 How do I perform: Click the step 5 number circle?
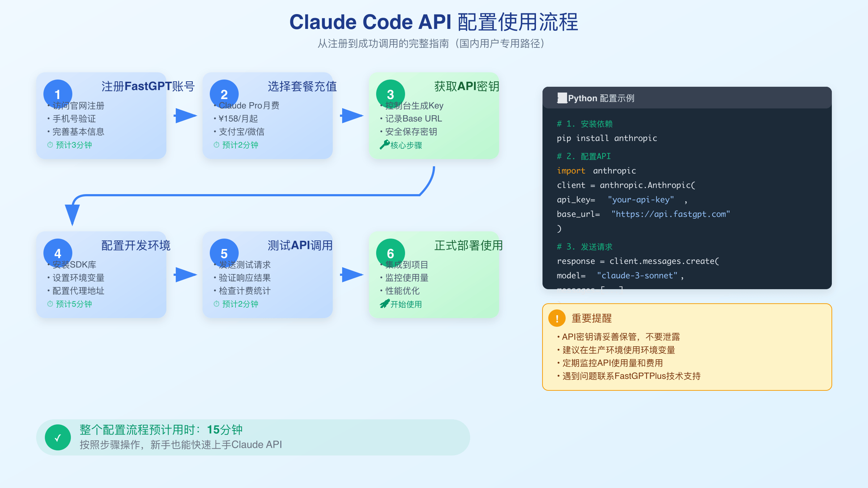[x=224, y=253]
